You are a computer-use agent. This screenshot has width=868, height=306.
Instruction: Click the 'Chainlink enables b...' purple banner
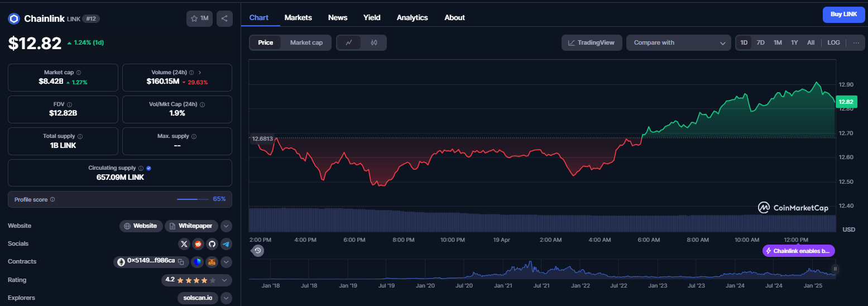click(799, 251)
